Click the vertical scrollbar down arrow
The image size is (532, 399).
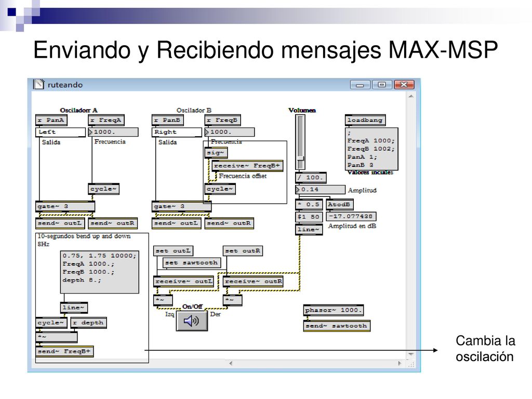(x=411, y=354)
